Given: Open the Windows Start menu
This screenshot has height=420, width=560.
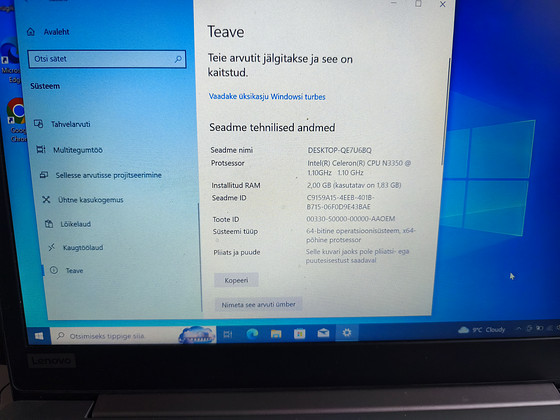Looking at the screenshot, I should (x=39, y=336).
